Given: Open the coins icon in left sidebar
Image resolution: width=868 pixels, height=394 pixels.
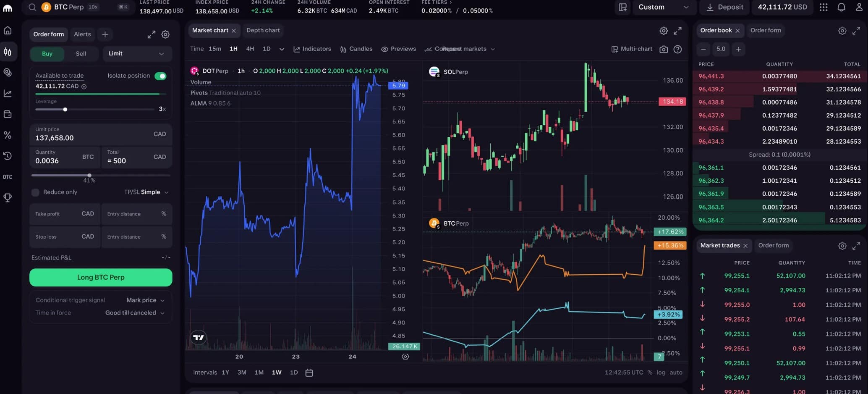Looking at the screenshot, I should (8, 72).
